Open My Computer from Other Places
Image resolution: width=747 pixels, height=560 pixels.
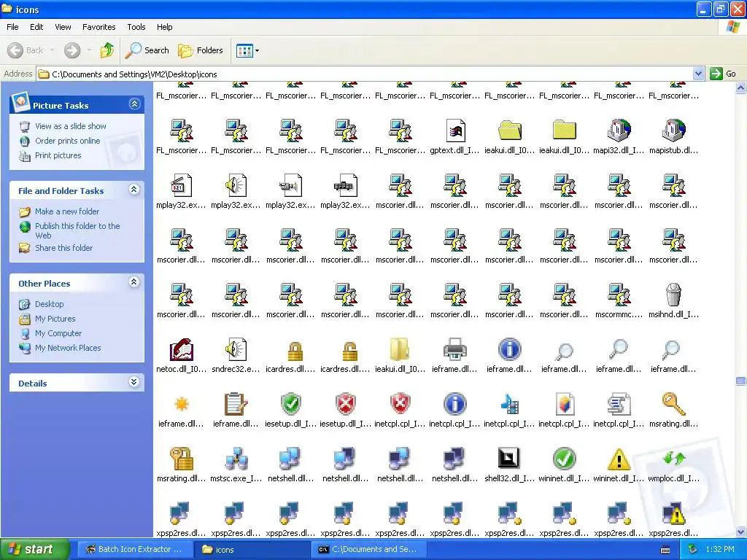pos(58,333)
